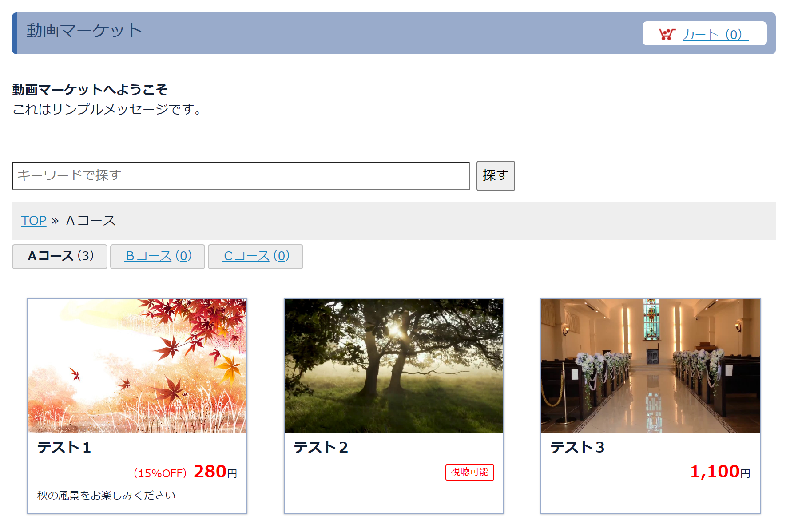Open the chapel aisle thumbnail
Viewport: 790px width, 532px height.
pyautogui.click(x=651, y=366)
